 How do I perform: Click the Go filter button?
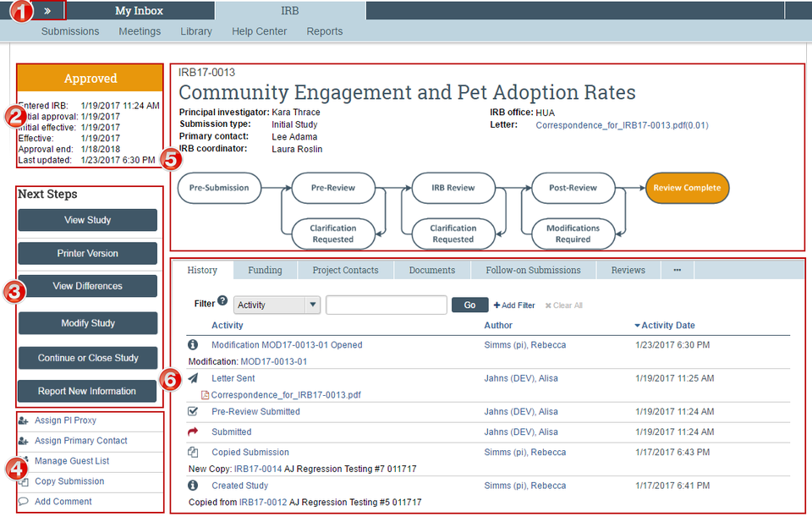tap(469, 305)
